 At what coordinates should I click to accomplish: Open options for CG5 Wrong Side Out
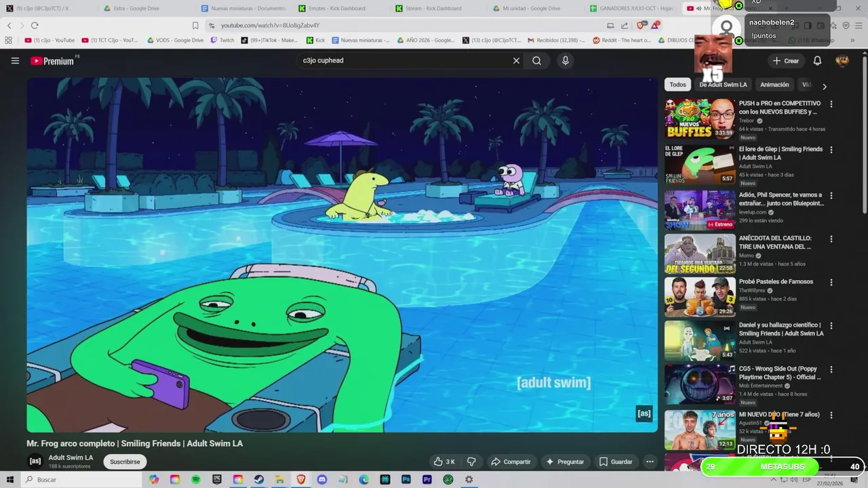click(831, 370)
